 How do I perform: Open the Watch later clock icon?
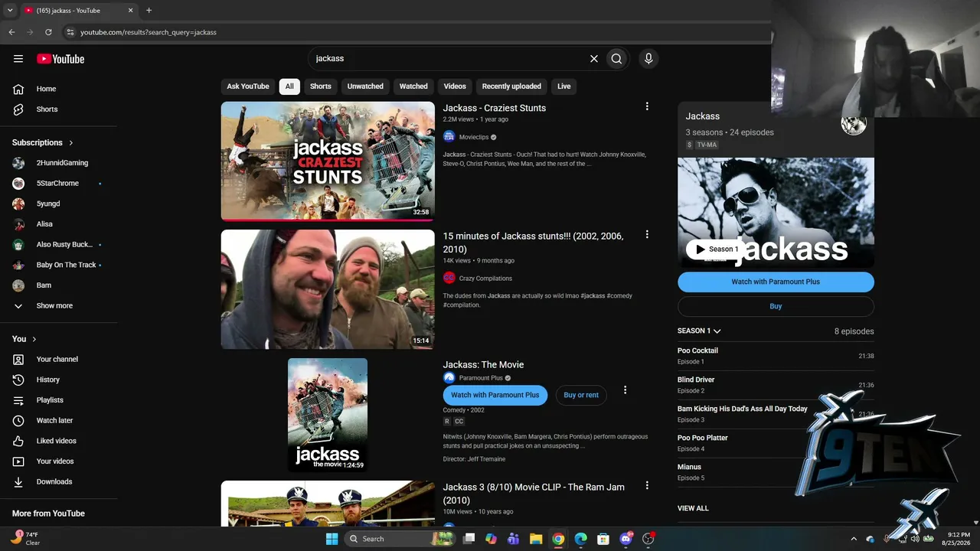tap(18, 421)
